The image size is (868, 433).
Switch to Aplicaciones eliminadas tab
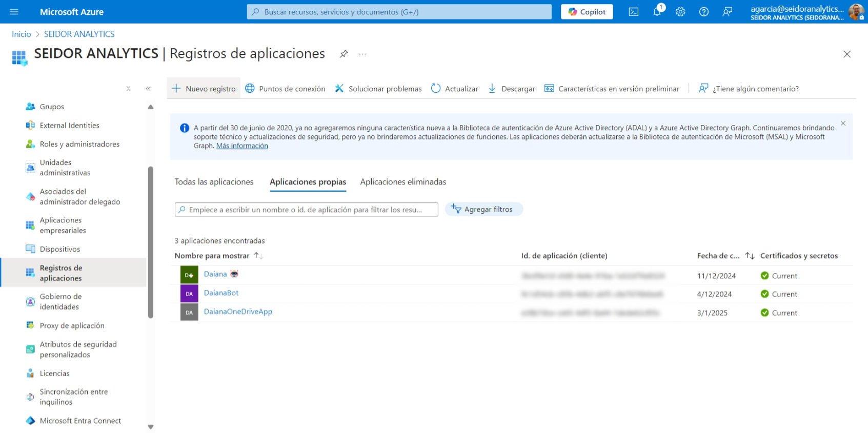click(x=403, y=182)
